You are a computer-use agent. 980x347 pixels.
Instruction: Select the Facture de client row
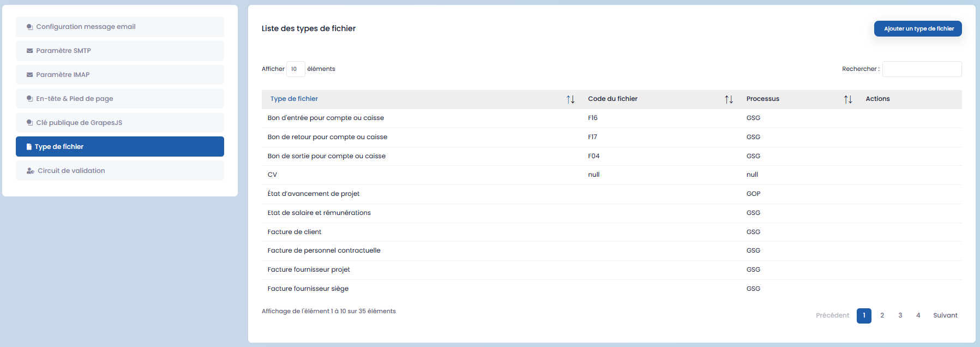[294, 232]
